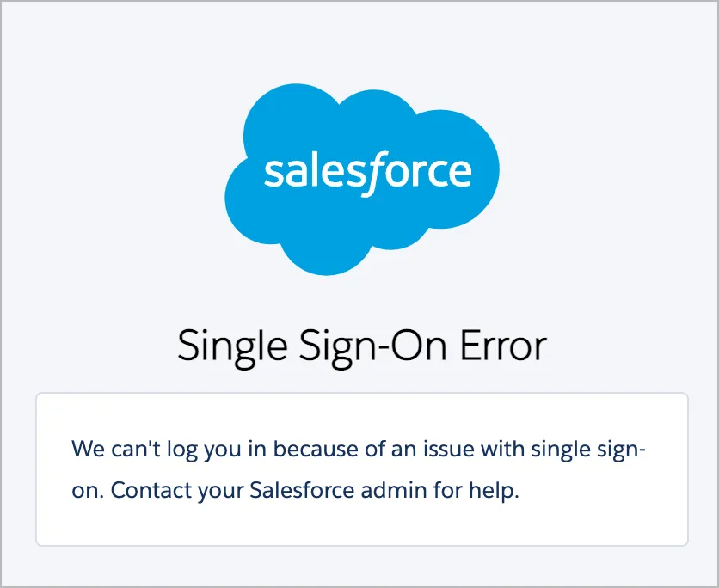Click the "We can't" text in the message
Screen dimensions: 719x588
(x=106, y=449)
